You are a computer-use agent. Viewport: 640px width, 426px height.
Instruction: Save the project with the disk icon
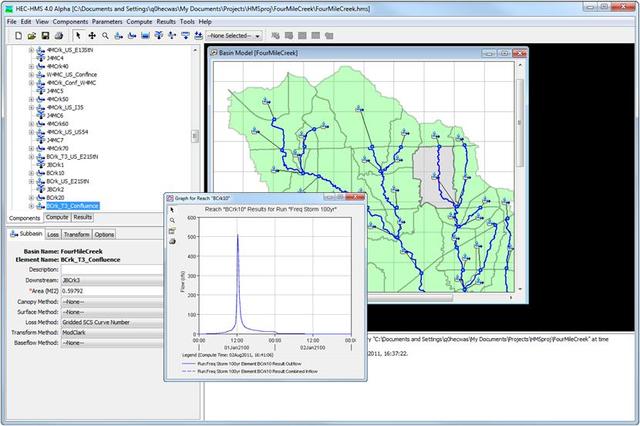click(45, 36)
